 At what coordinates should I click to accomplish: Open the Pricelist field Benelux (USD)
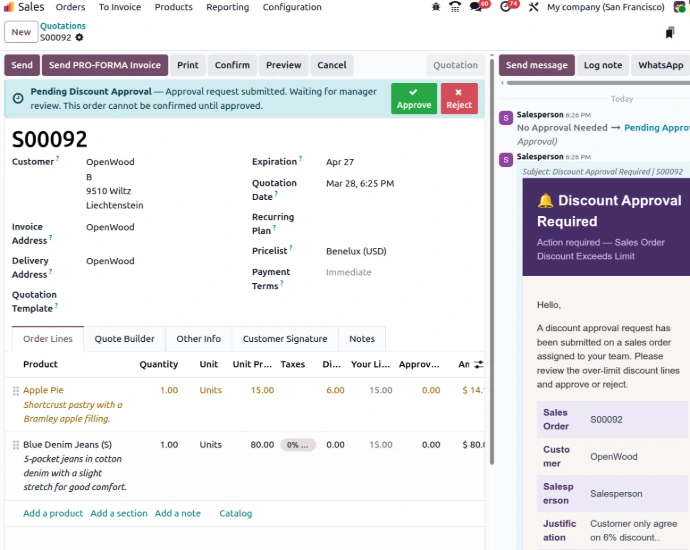(x=356, y=251)
